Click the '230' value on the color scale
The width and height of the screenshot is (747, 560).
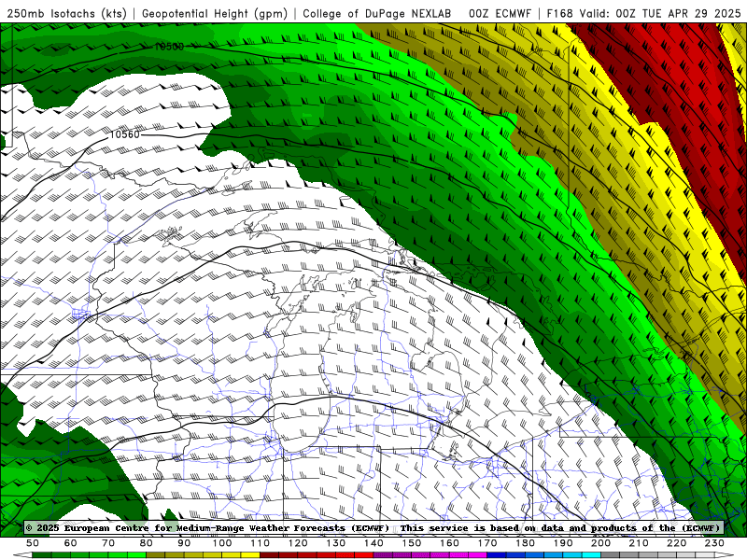pos(714,543)
